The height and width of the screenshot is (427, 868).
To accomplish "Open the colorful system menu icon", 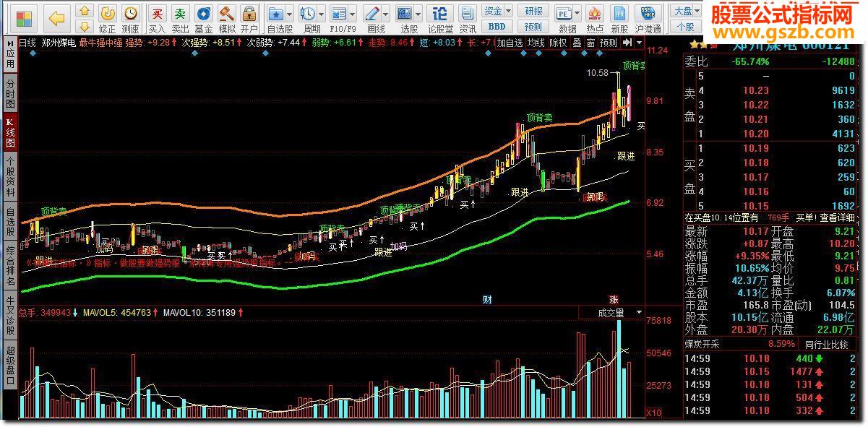I will 24,18.
